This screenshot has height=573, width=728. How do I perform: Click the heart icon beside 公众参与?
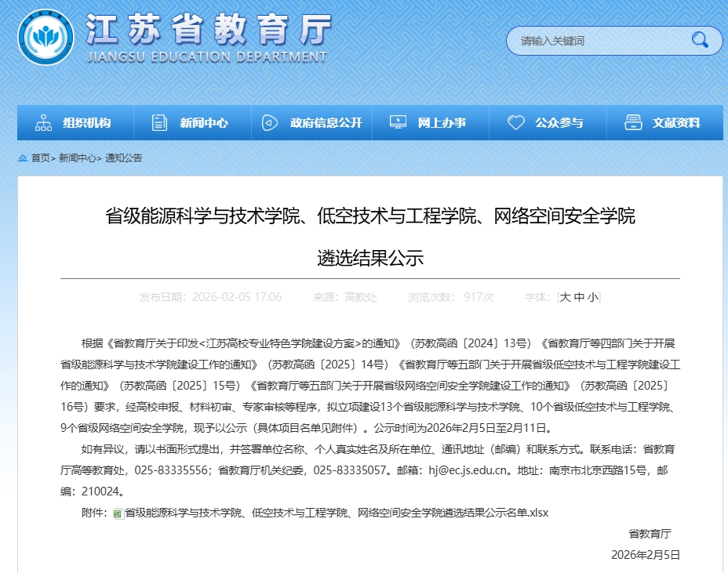(x=515, y=121)
